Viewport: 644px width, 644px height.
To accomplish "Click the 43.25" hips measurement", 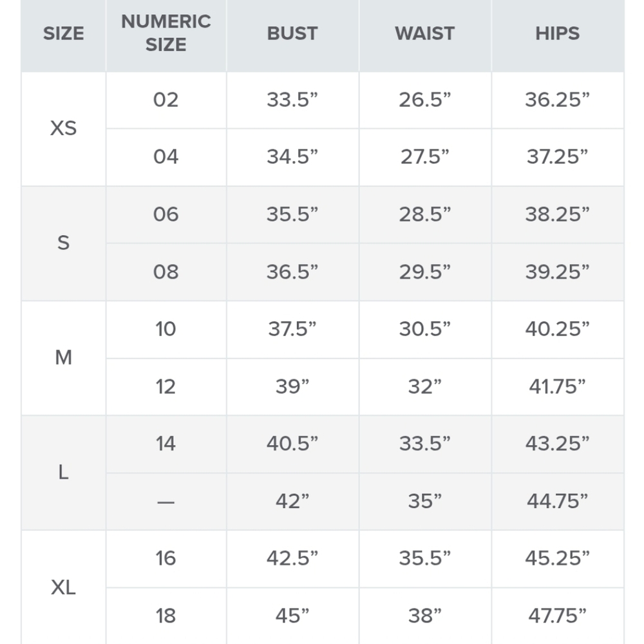I will point(557,444).
